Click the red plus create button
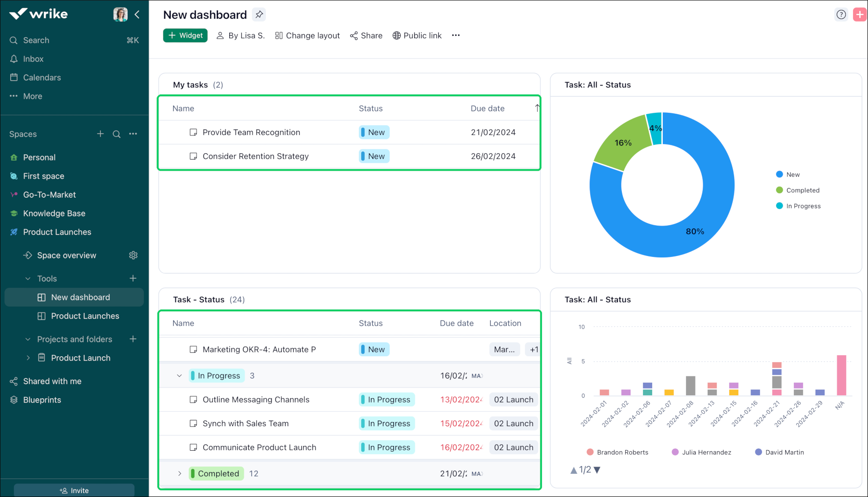The image size is (868, 497). (x=860, y=14)
